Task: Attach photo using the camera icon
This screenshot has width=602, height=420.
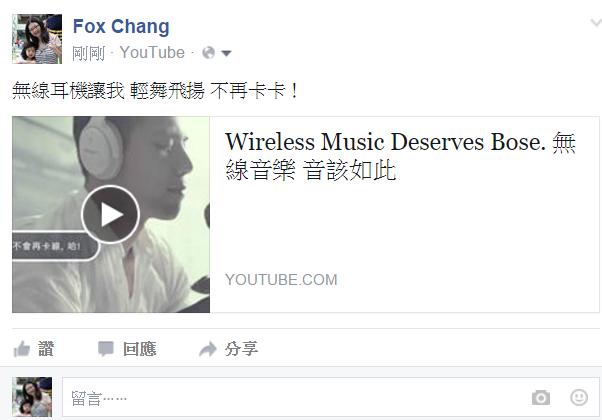Action: [x=541, y=397]
